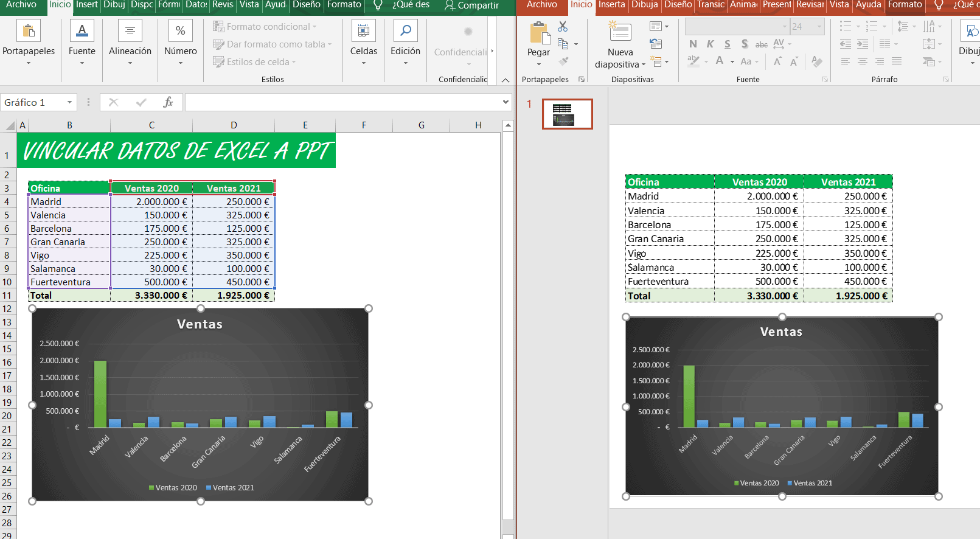Click the increase indent icon in Párrafo group
The image size is (980, 539).
tap(863, 44)
